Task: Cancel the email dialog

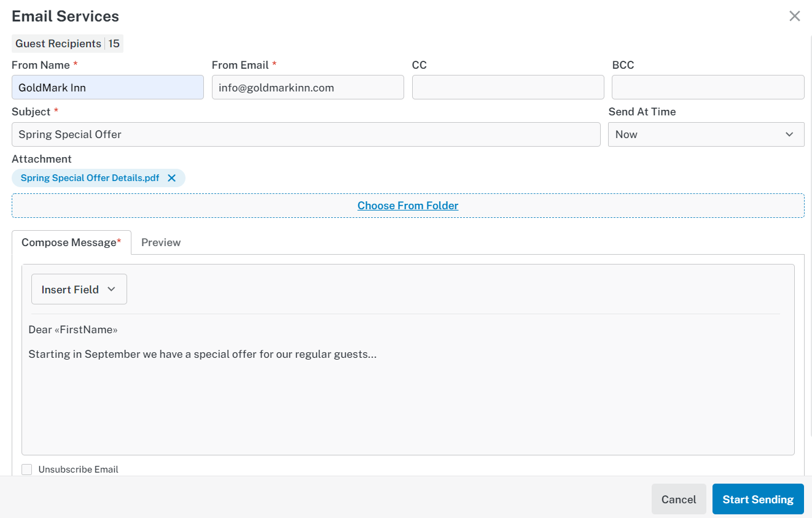Action: pyautogui.click(x=679, y=499)
